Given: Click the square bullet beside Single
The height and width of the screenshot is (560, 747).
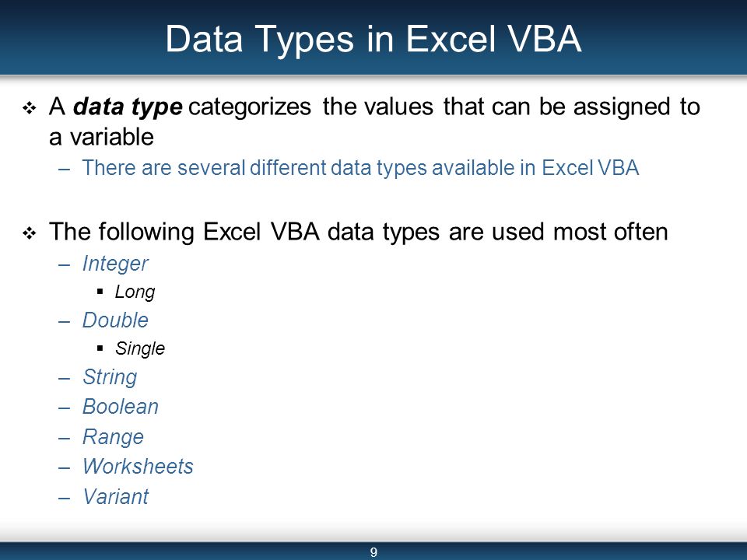Looking at the screenshot, I should 100,348.
